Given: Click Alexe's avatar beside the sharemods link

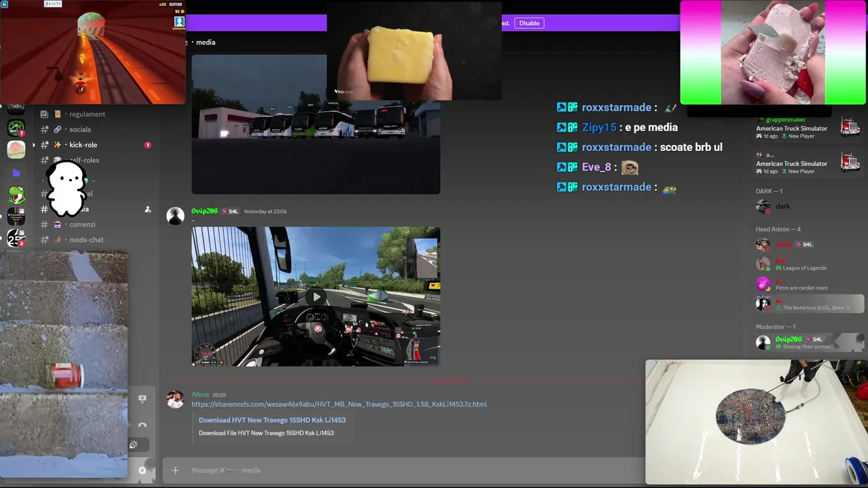Looking at the screenshot, I should [176, 399].
